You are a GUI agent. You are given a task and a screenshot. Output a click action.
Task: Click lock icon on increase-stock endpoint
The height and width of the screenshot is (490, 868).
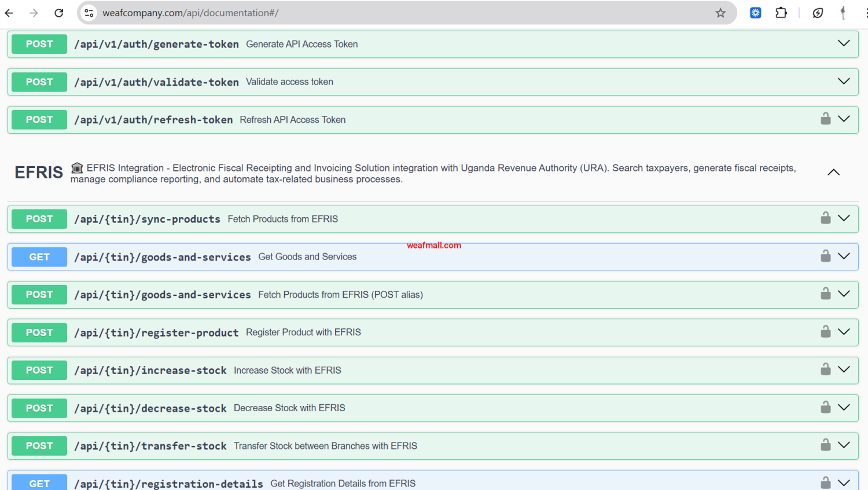[x=826, y=369]
